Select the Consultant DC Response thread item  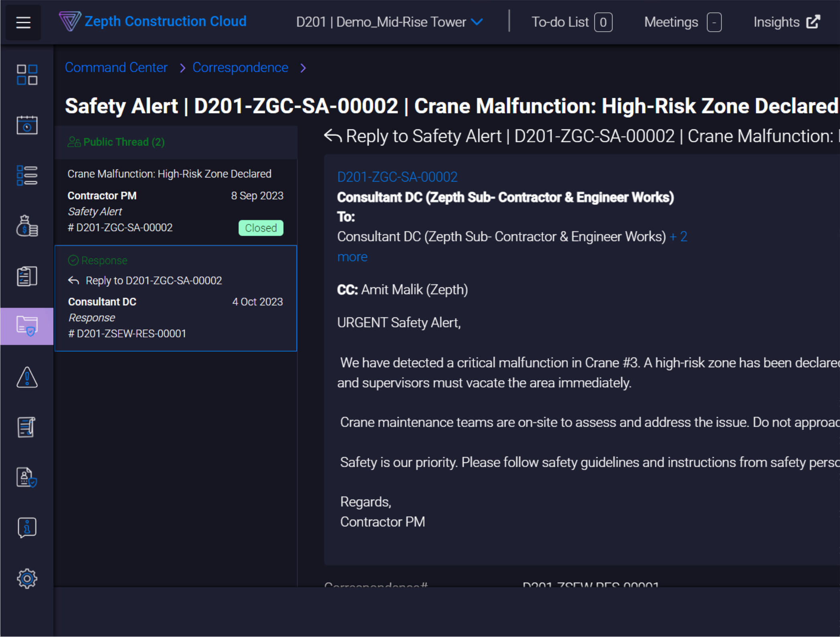pos(176,298)
